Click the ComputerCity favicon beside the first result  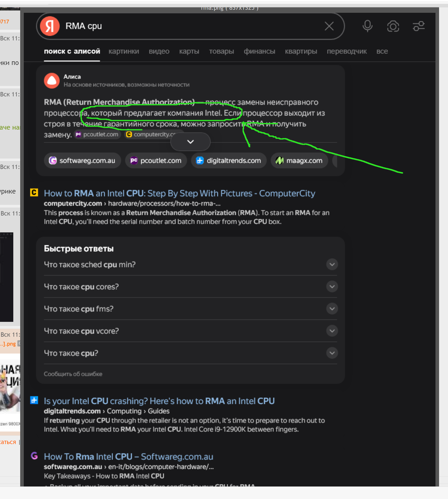(x=34, y=192)
